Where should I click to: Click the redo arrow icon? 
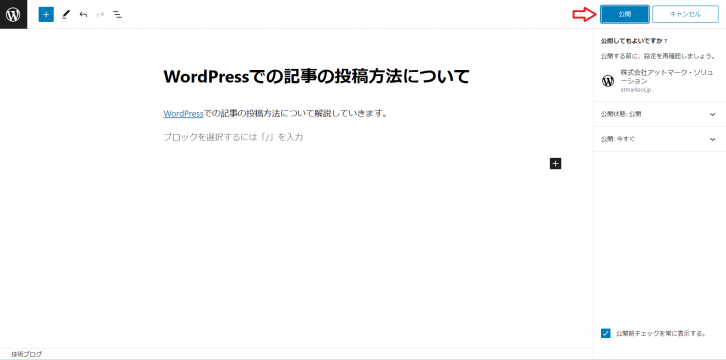[x=100, y=14]
